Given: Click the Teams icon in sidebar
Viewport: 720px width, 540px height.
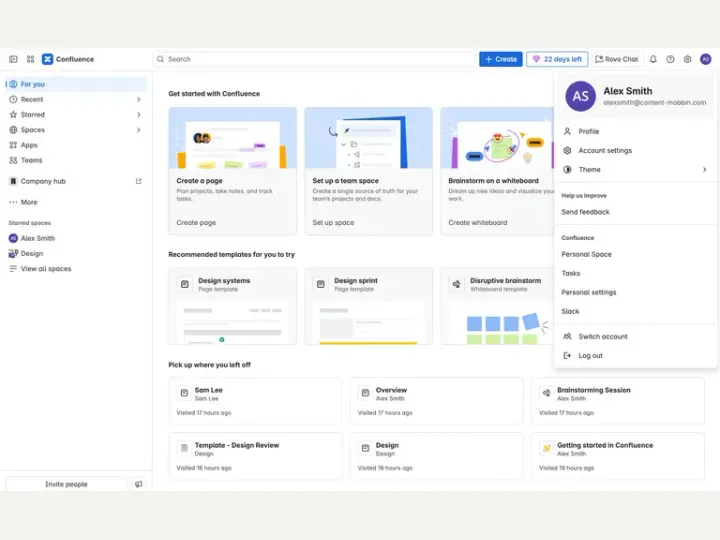Looking at the screenshot, I should click(13, 160).
